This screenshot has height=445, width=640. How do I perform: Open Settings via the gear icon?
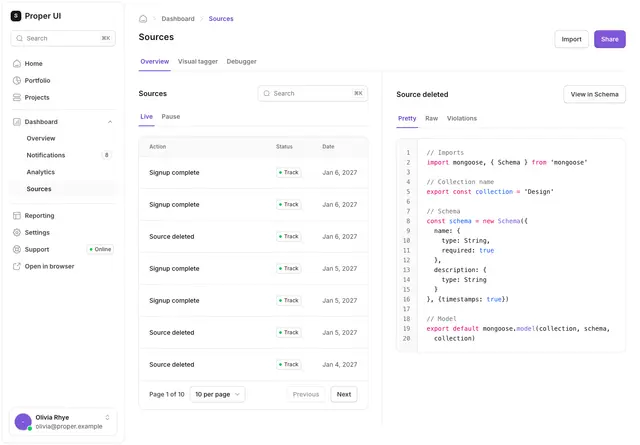(x=17, y=232)
